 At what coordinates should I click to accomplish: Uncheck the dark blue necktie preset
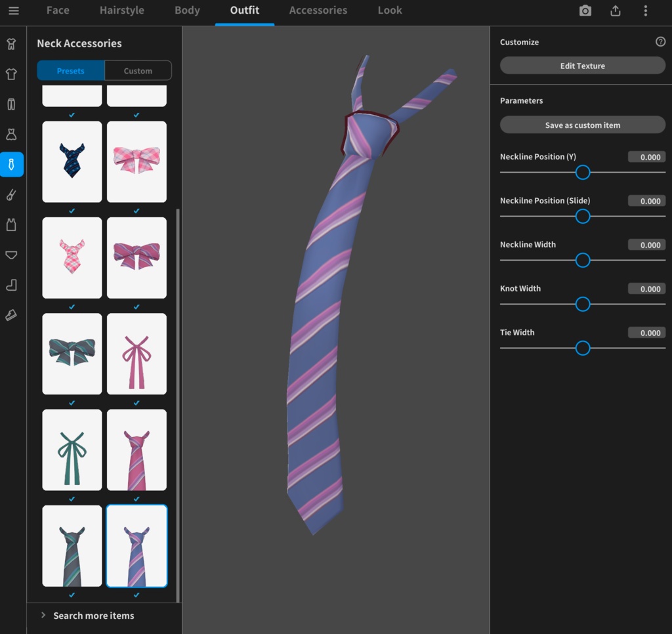click(x=72, y=211)
